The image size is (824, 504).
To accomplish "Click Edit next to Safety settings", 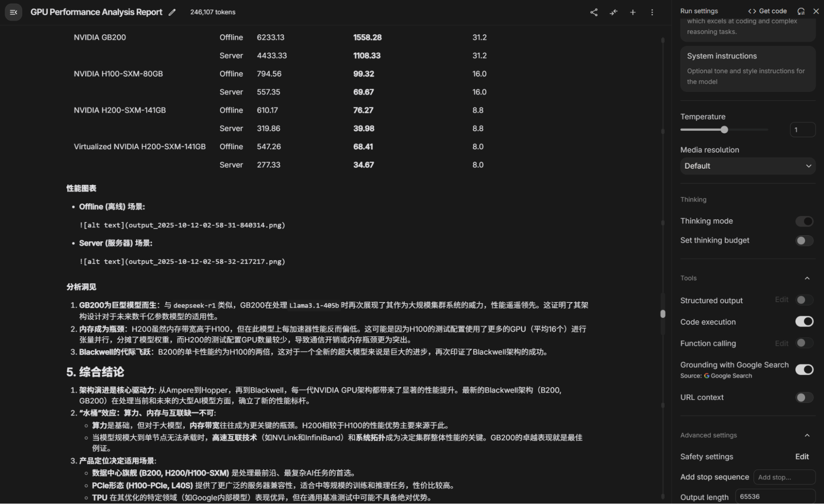I will tap(802, 457).
